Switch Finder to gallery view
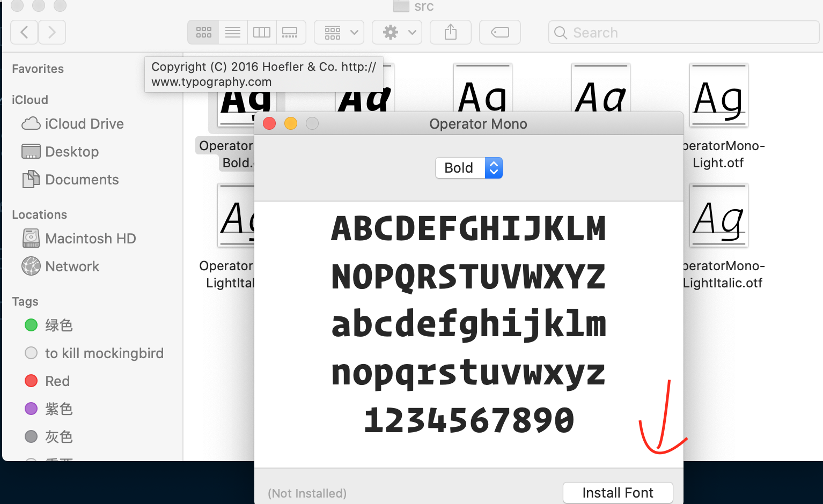The image size is (823, 504). point(290,32)
